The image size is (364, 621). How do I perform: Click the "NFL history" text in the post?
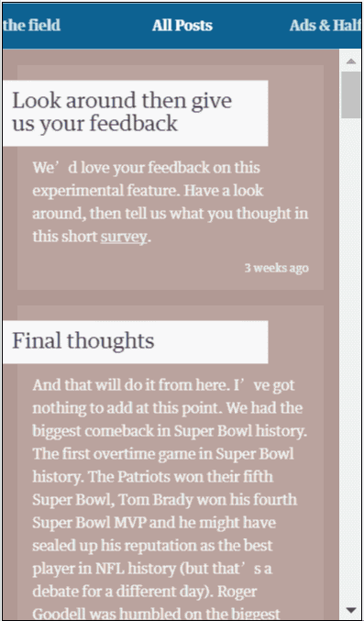click(130, 569)
